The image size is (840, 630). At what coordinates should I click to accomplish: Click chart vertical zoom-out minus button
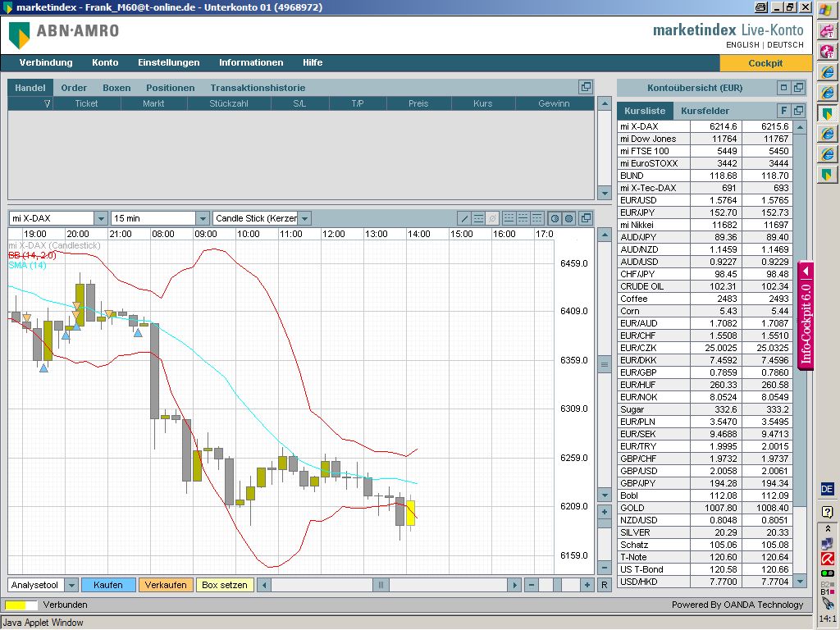click(x=605, y=567)
